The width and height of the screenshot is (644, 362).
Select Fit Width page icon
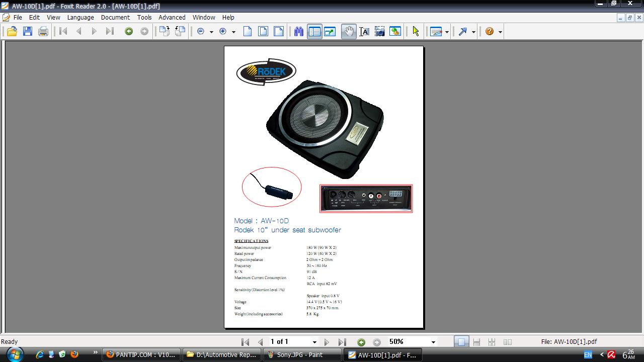pos(278,32)
